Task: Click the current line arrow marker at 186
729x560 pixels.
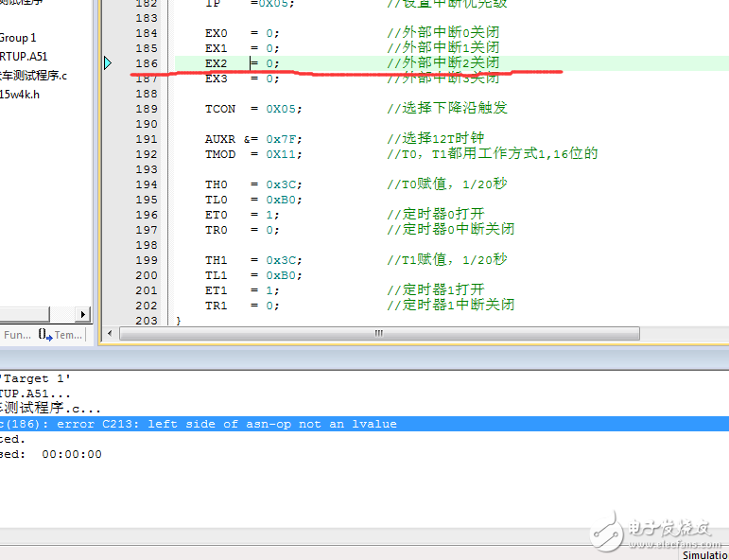Action: point(108,63)
